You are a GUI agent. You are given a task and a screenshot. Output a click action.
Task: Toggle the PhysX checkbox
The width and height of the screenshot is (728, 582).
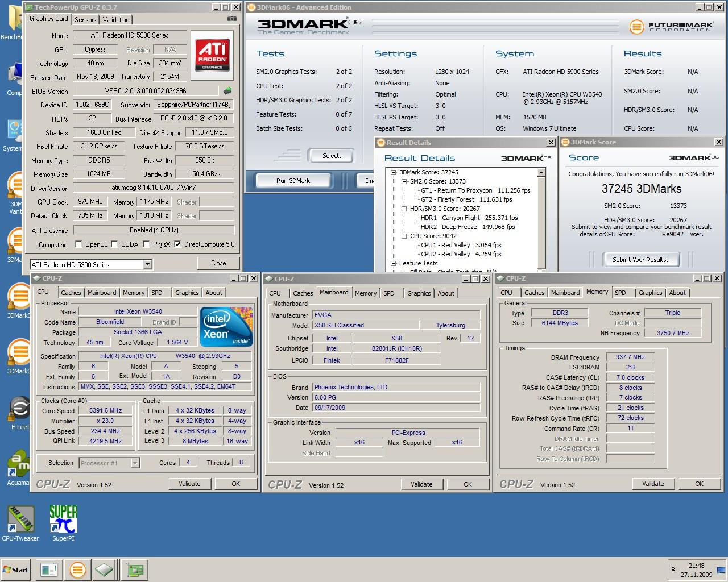click(146, 244)
